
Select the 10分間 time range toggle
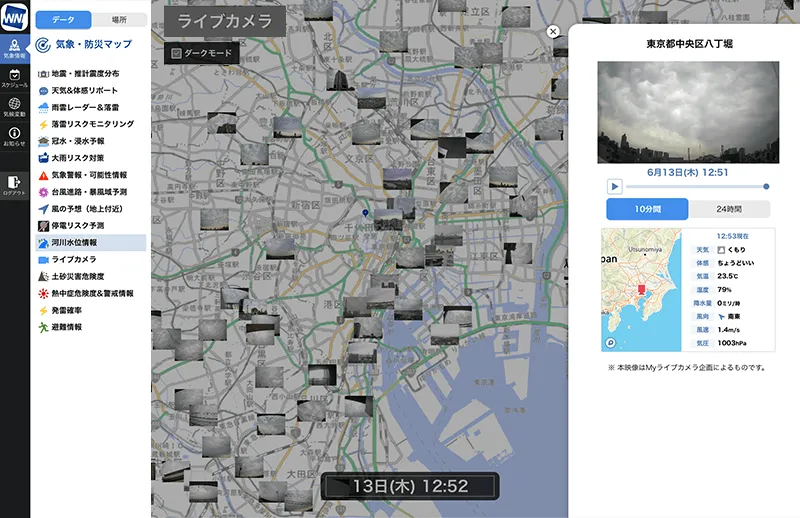pos(647,209)
